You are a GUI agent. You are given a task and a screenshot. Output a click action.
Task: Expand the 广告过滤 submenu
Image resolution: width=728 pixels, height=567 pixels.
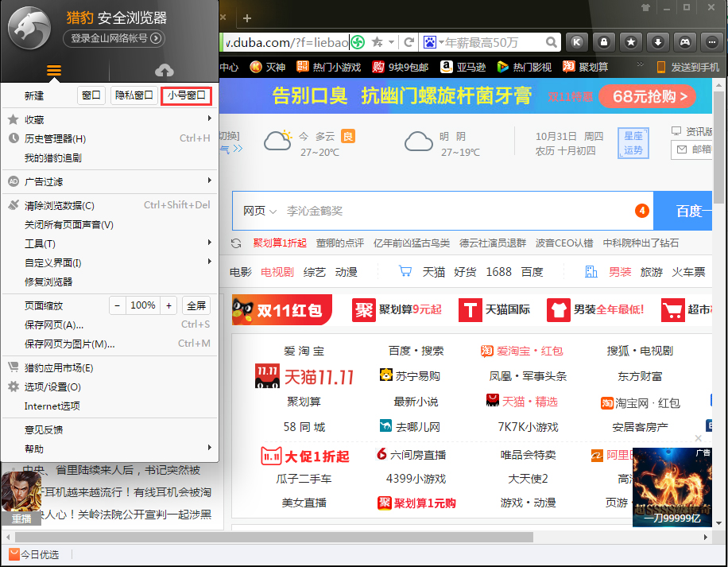point(46,181)
